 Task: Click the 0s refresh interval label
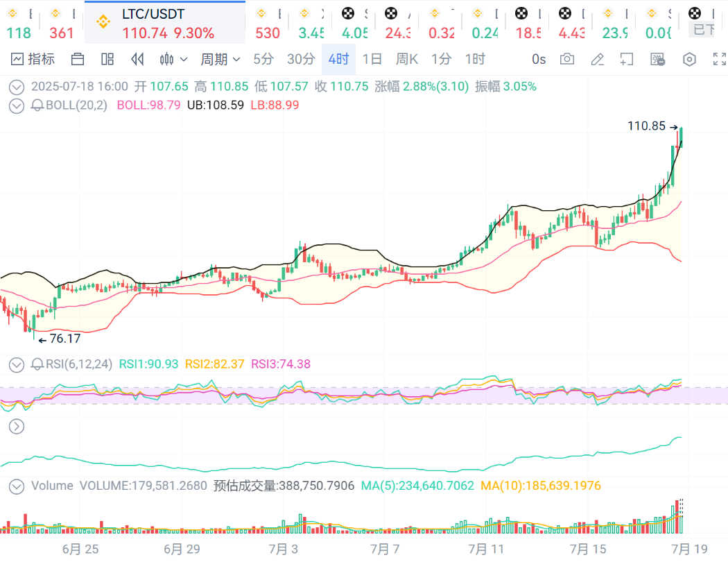coord(539,60)
